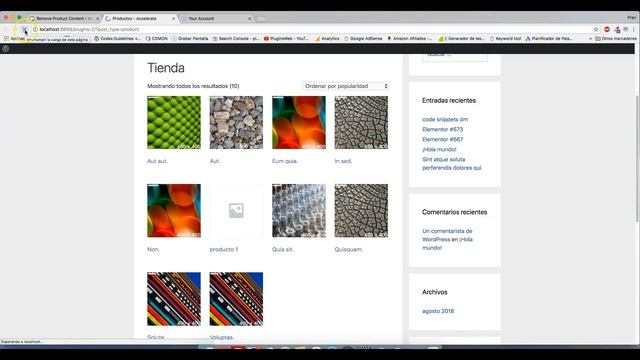Click the Voluptas. product title
Screen dimensions: 640x360
[x=222, y=337]
